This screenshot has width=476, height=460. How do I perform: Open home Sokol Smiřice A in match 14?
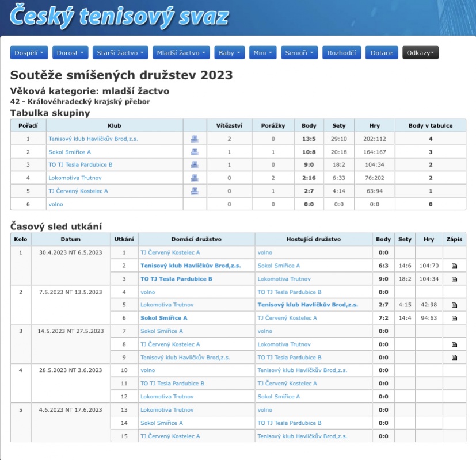click(162, 423)
